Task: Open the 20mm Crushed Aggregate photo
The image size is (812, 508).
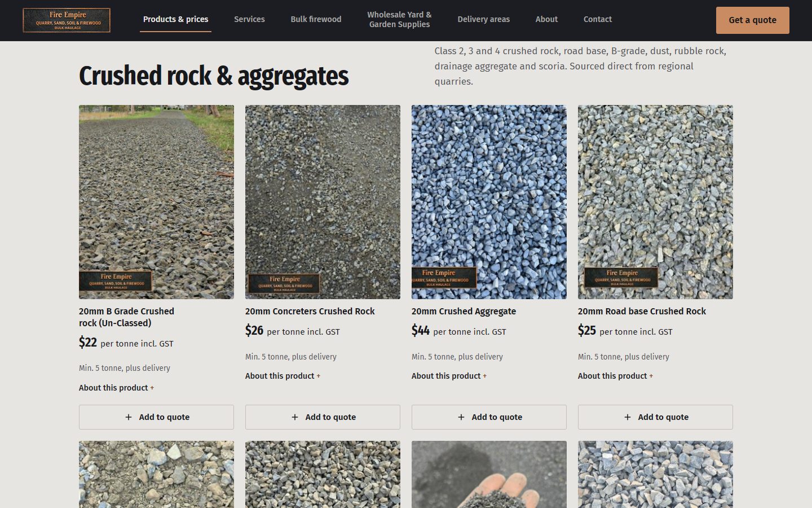Action: pyautogui.click(x=489, y=202)
